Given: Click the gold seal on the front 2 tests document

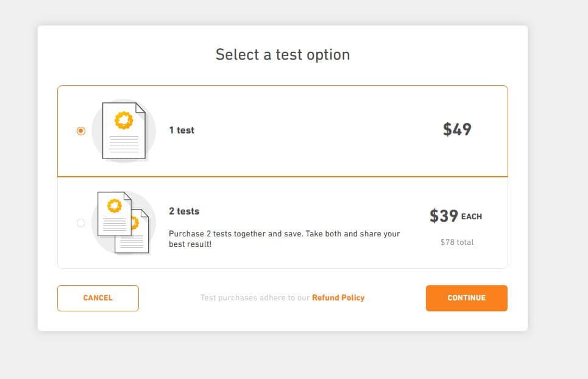Looking at the screenshot, I should [114, 205].
